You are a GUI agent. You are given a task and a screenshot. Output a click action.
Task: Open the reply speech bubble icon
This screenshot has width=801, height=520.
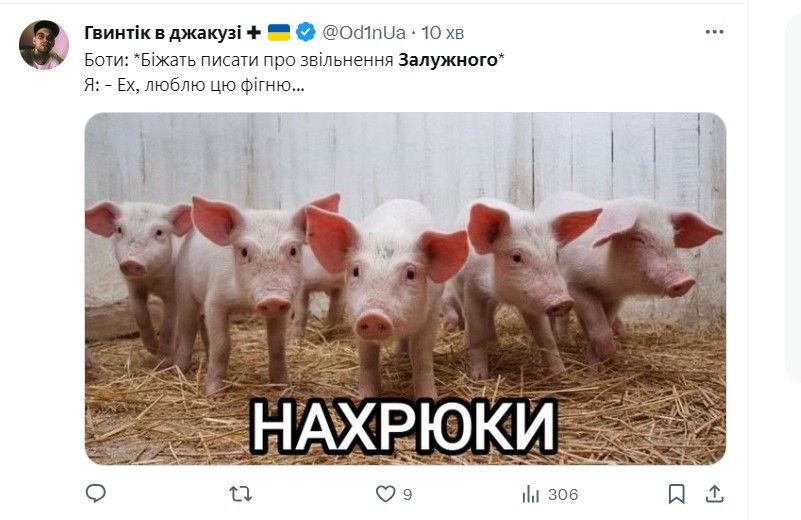click(96, 493)
